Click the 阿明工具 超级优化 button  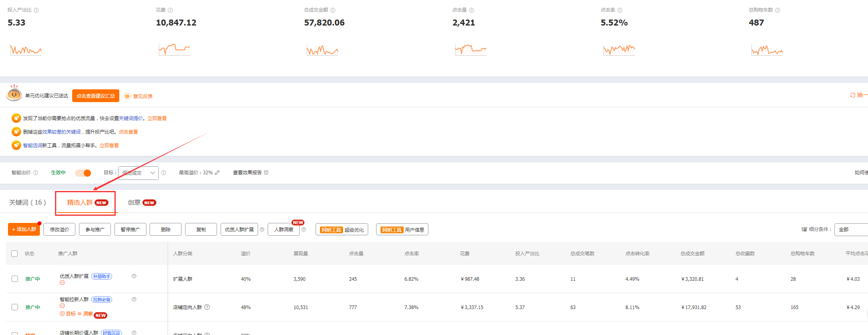coord(342,230)
